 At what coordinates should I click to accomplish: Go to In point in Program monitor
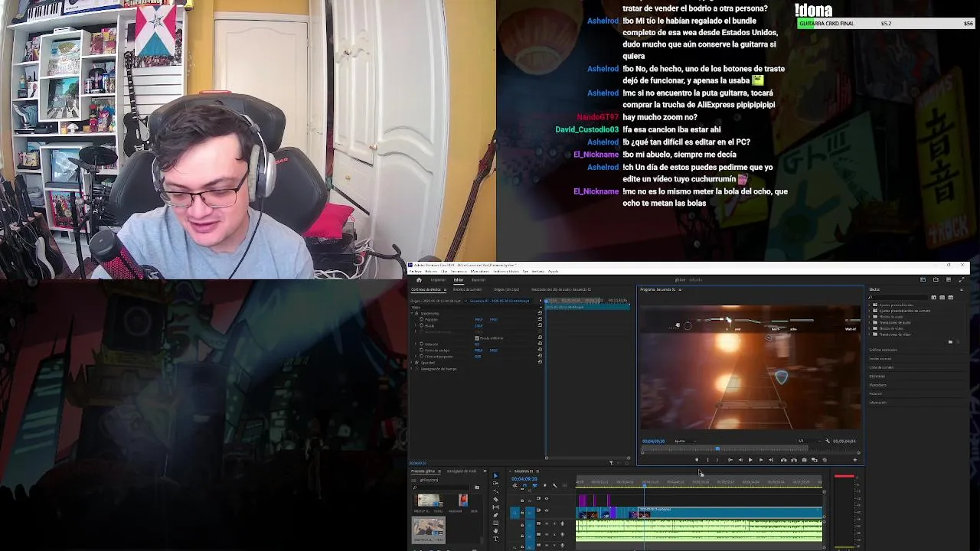click(x=730, y=460)
